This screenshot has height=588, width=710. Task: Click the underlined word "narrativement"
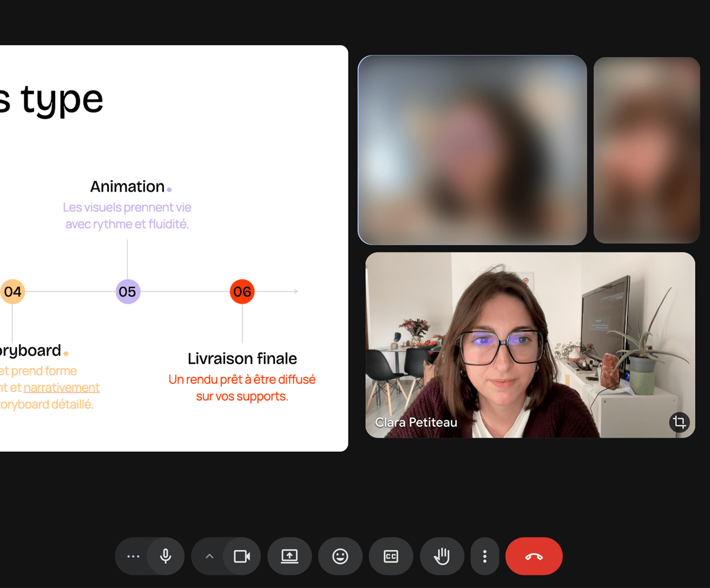point(62,388)
